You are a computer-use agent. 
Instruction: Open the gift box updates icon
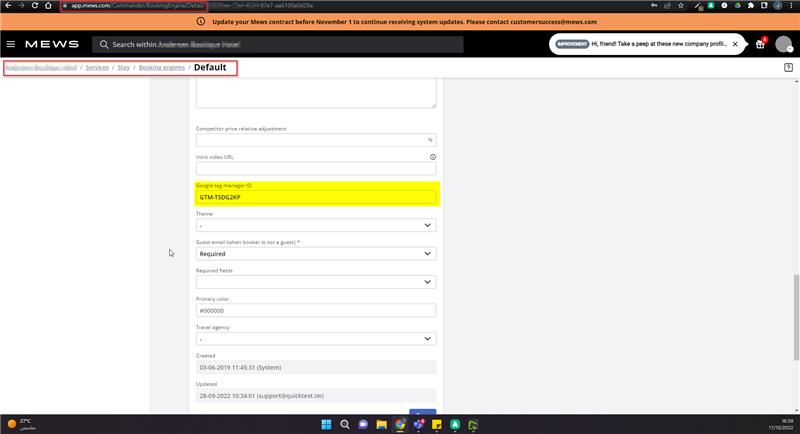click(x=760, y=45)
